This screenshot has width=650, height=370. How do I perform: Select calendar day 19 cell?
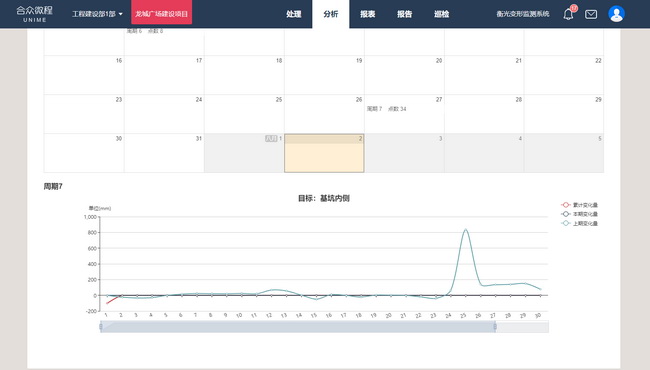(x=324, y=75)
